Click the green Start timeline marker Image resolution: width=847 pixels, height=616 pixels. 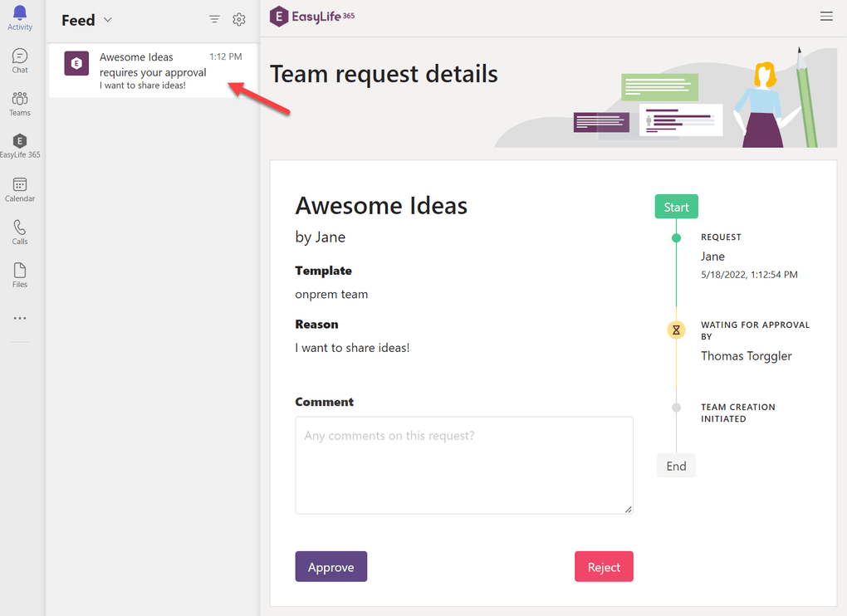coord(676,207)
